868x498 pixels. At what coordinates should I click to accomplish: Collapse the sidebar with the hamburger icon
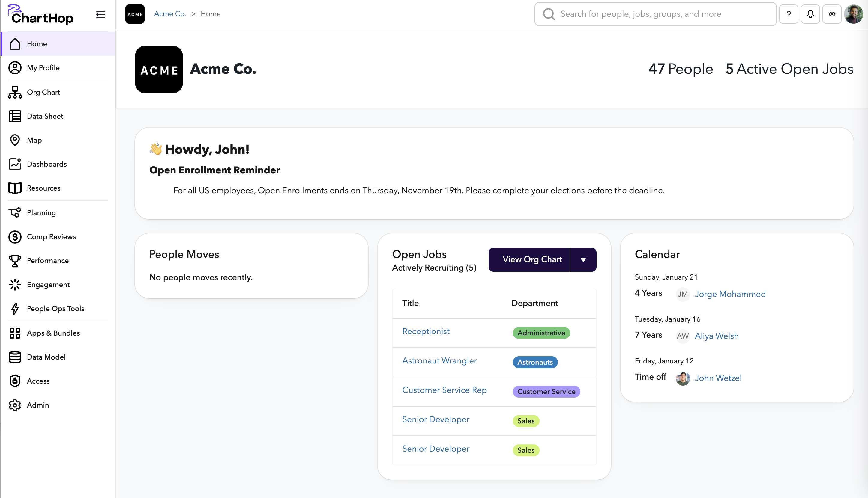pyautogui.click(x=100, y=14)
